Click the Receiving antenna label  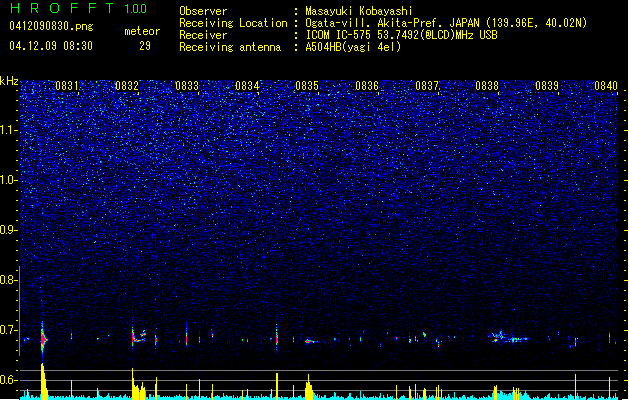coord(230,47)
